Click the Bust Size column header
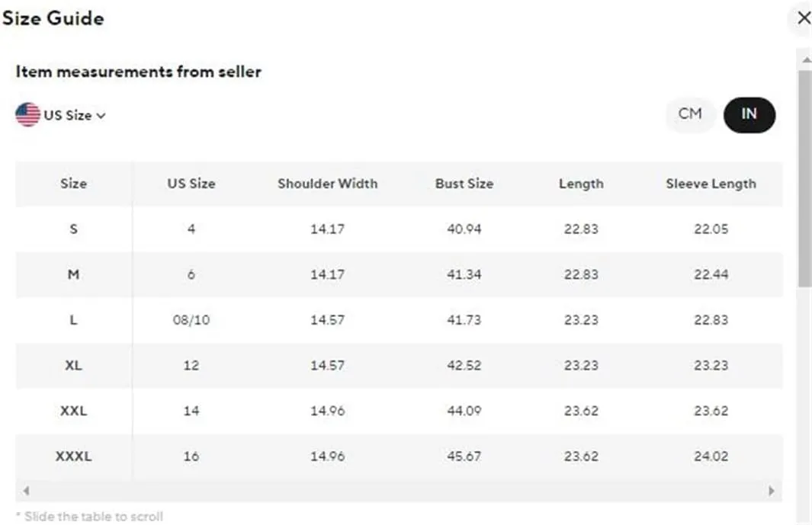This screenshot has width=812, height=525. (x=464, y=184)
